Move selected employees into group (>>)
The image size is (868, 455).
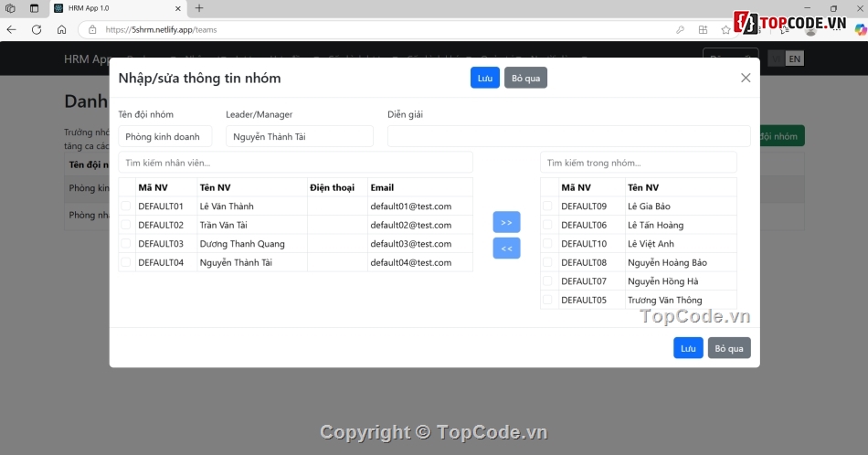click(506, 222)
